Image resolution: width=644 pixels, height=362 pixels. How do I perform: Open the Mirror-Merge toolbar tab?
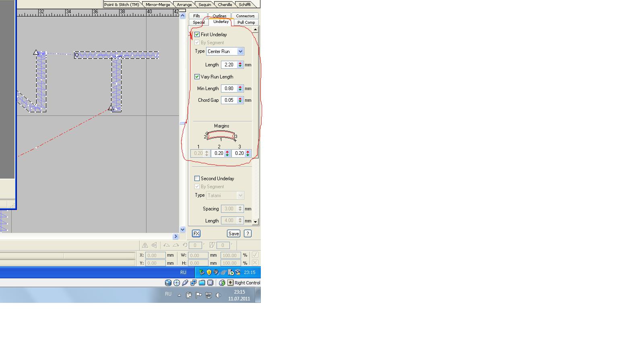158,4
